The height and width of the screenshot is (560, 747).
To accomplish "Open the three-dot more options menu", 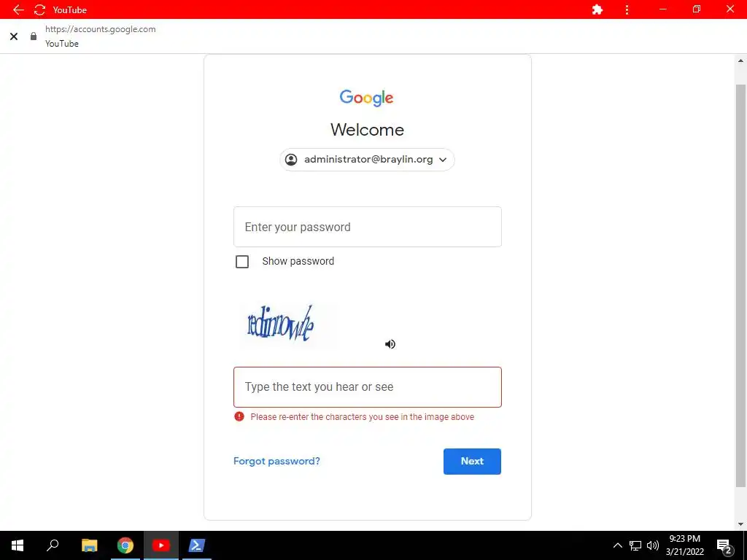I will (627, 9).
